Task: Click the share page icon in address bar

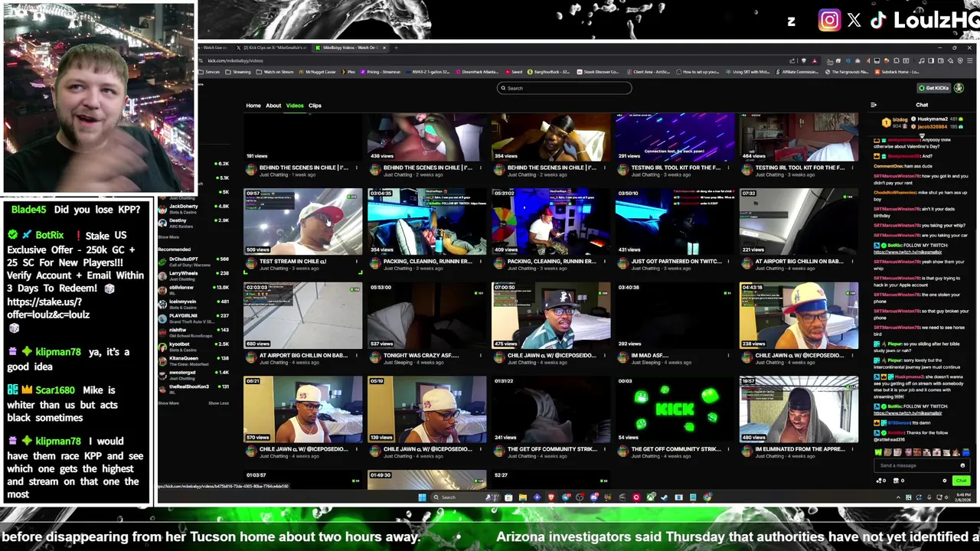Action: [x=792, y=60]
